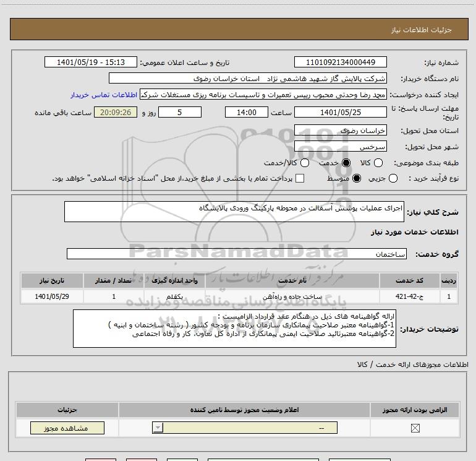Click the buyer organization name field

point(248,78)
